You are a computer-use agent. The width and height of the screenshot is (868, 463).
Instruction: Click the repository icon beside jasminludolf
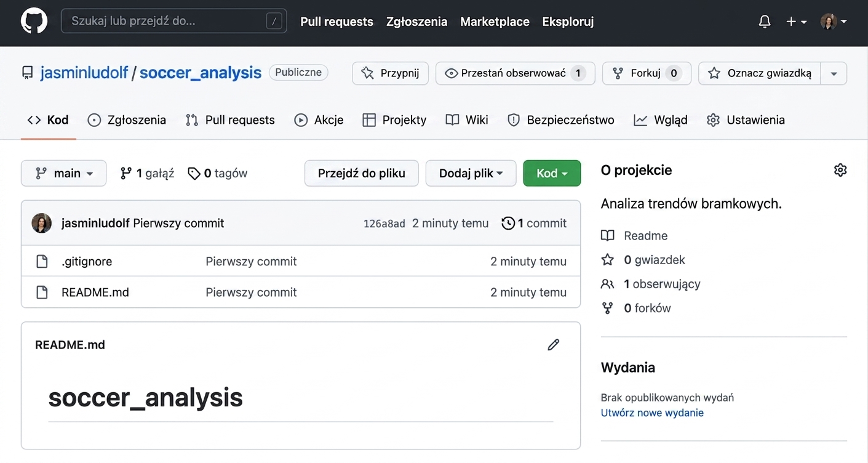(x=27, y=73)
